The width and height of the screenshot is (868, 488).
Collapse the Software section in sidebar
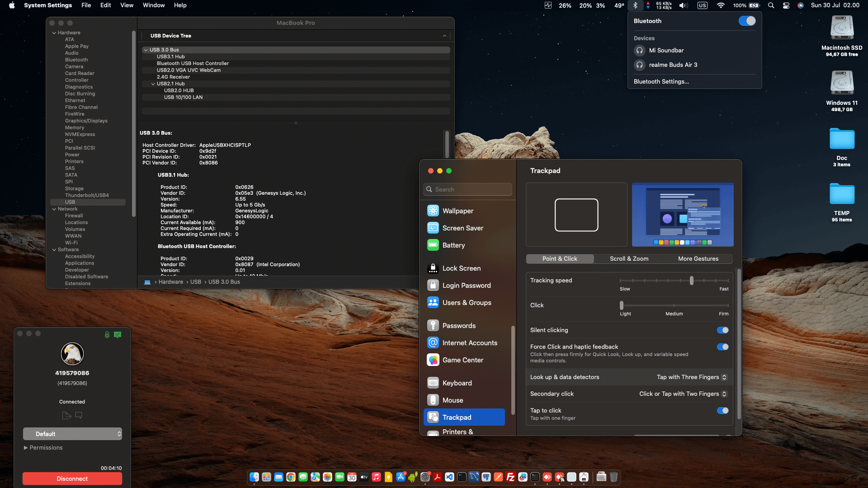click(54, 249)
